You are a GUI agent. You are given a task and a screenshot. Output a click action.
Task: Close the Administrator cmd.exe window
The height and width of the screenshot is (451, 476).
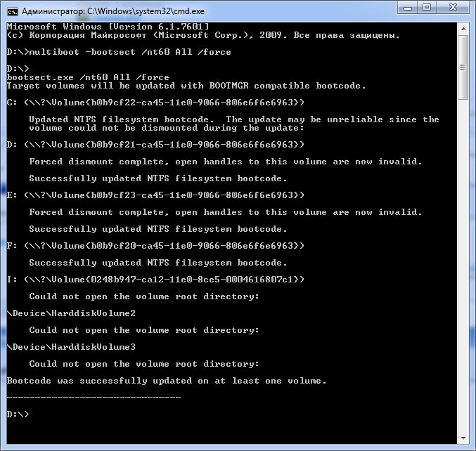coord(453,8)
